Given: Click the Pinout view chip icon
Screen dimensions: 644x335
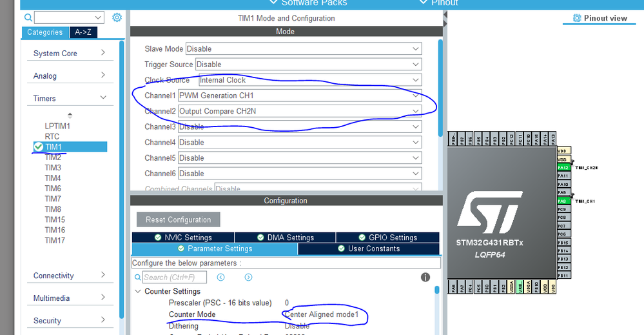Looking at the screenshot, I should pyautogui.click(x=577, y=18).
